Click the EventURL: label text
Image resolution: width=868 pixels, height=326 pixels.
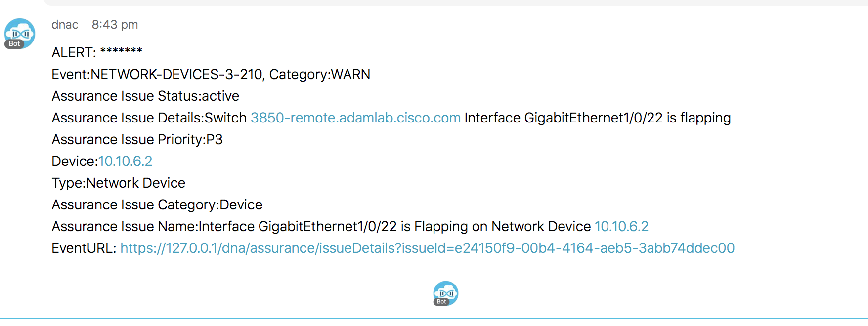tap(84, 248)
